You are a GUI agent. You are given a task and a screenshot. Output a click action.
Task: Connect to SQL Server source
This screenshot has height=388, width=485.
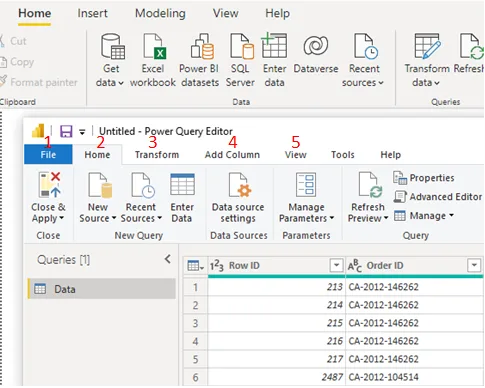pos(240,61)
